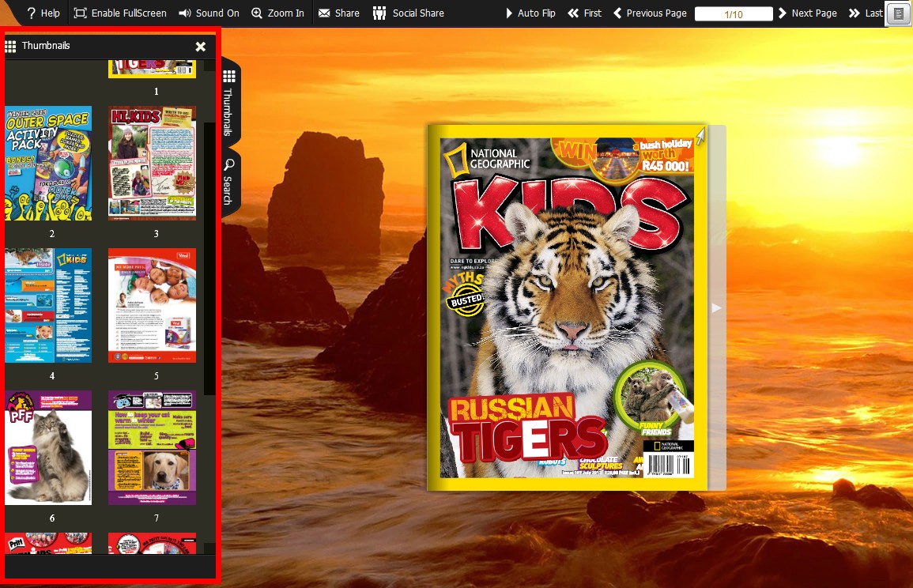
Task: Open page 1 thumbnail
Action: coord(152,69)
